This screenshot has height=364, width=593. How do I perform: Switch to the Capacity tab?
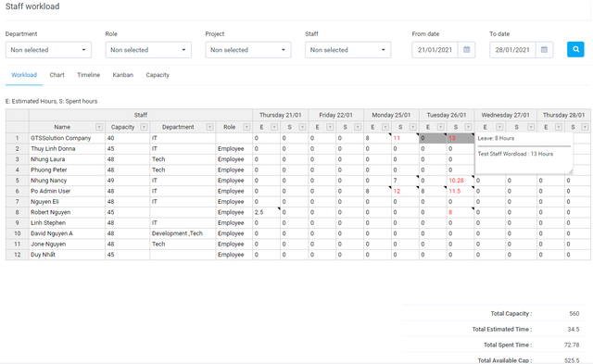[x=158, y=75]
